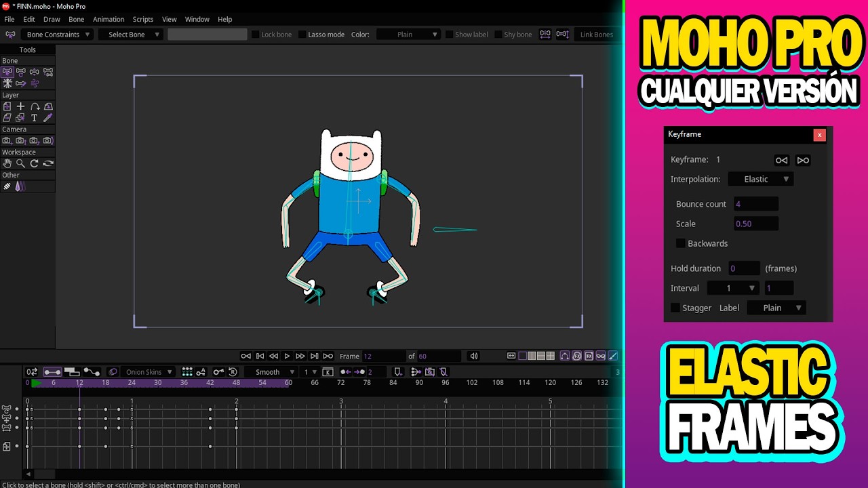868x488 pixels.
Task: Choose the Select Bone tool
Action: [x=7, y=71]
